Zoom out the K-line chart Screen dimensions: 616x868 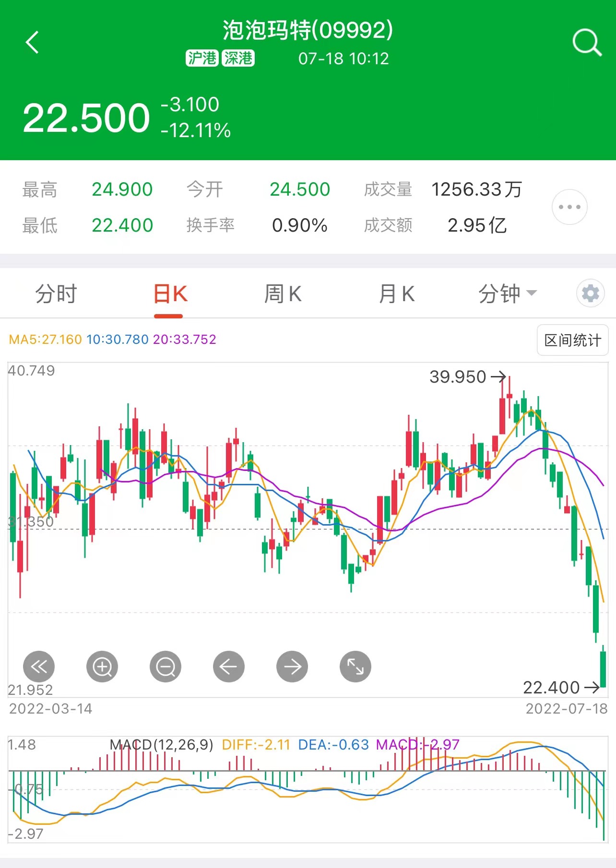coord(166,666)
